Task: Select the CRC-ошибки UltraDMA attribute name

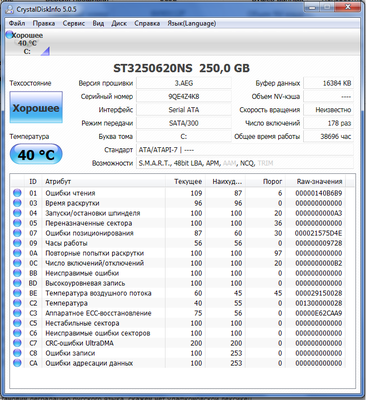Action: (x=79, y=343)
